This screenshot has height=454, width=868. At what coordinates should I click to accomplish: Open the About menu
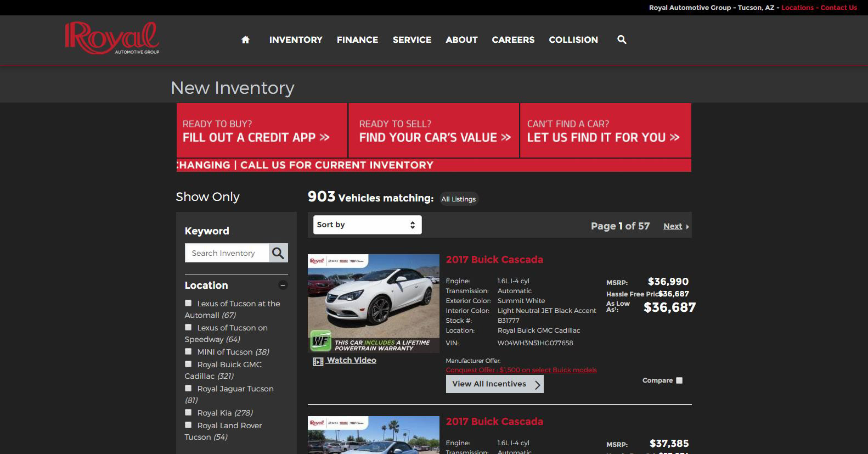pos(461,40)
